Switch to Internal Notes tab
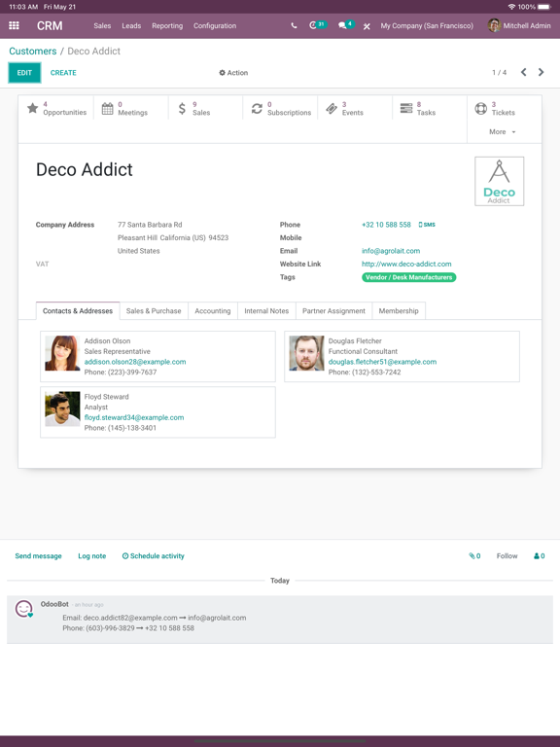The width and height of the screenshot is (560, 747). [x=266, y=310]
